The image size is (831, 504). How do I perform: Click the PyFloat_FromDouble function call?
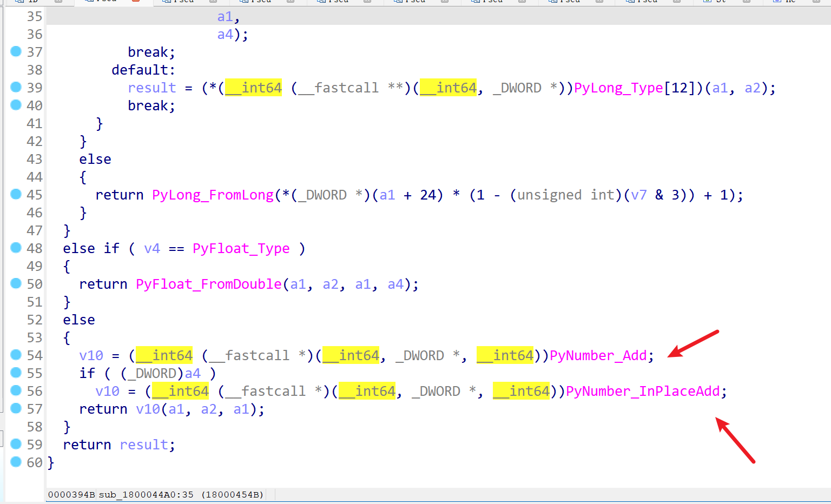pos(209,284)
